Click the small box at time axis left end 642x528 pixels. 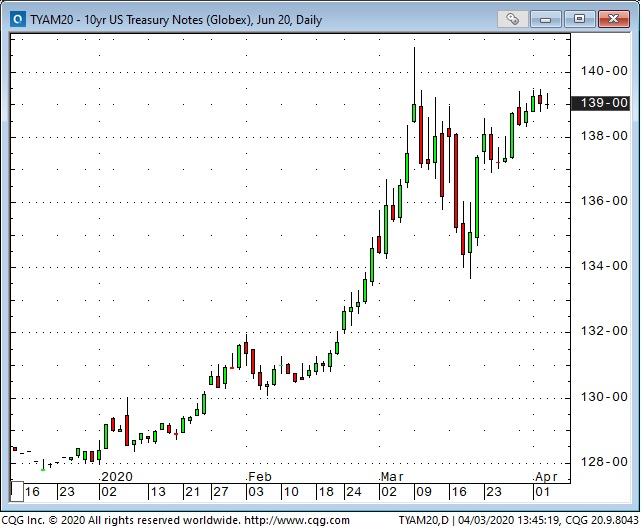tap(17, 492)
